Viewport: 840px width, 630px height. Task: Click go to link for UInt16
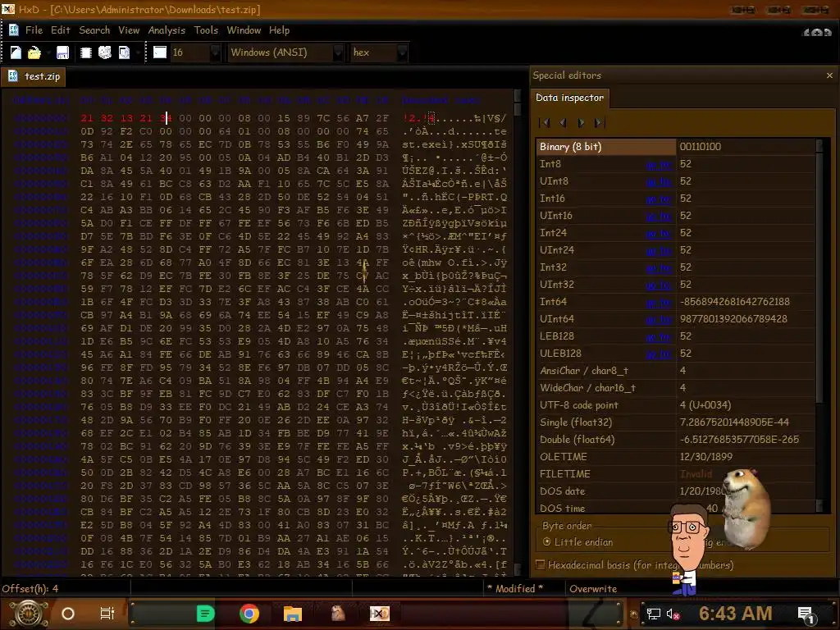pyautogui.click(x=659, y=216)
